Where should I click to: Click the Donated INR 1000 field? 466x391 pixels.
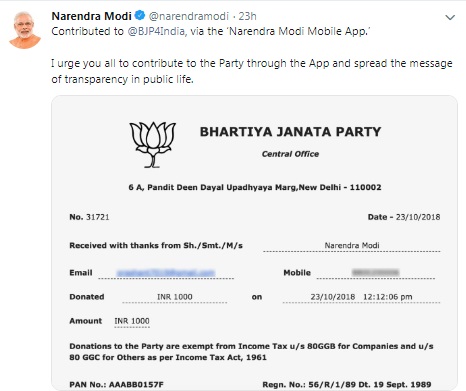(x=175, y=297)
